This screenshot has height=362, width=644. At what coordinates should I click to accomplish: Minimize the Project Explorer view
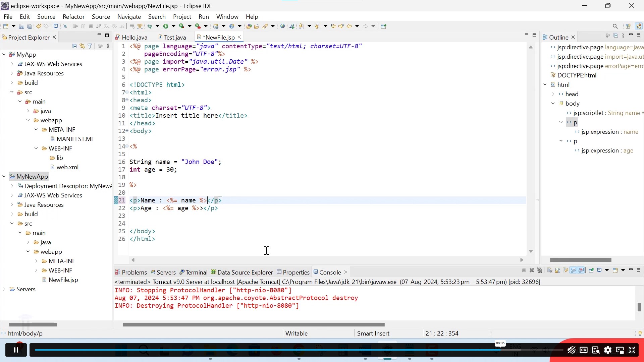pos(99,35)
